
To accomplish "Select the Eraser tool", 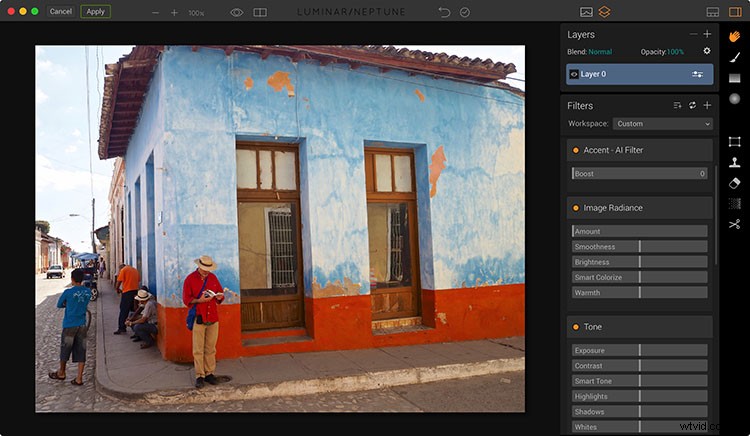I will coord(735,183).
